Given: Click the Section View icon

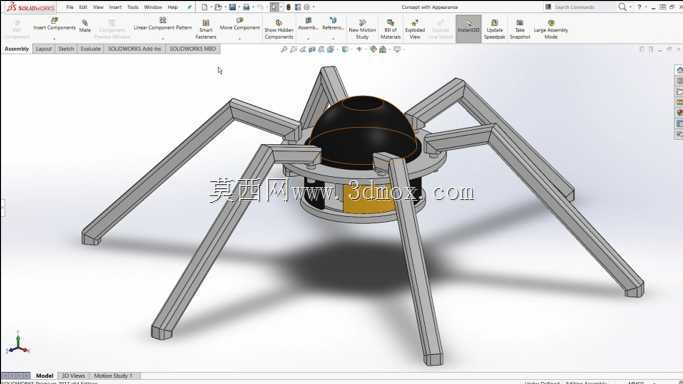Looking at the screenshot, I should (312, 50).
